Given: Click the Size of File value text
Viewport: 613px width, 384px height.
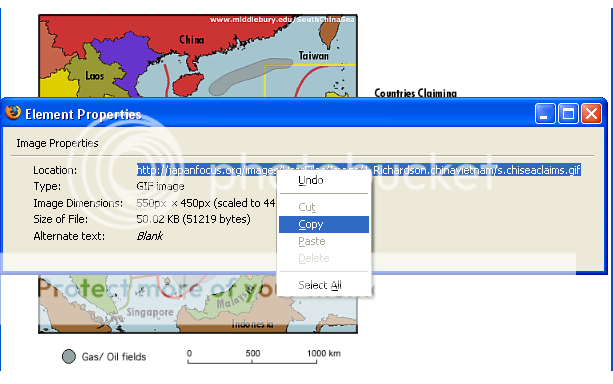Looking at the screenshot, I should pyautogui.click(x=194, y=219).
